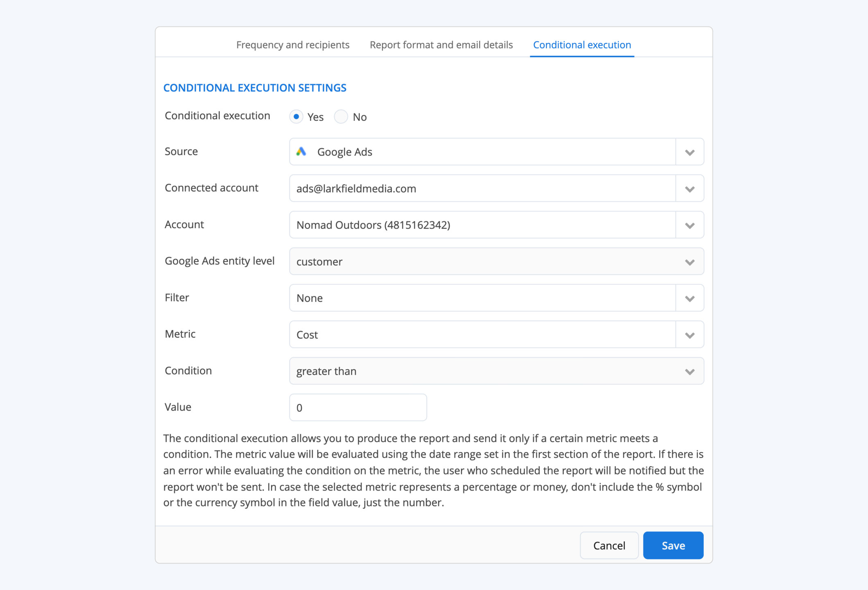Click the Google Ads logo icon

(x=301, y=152)
